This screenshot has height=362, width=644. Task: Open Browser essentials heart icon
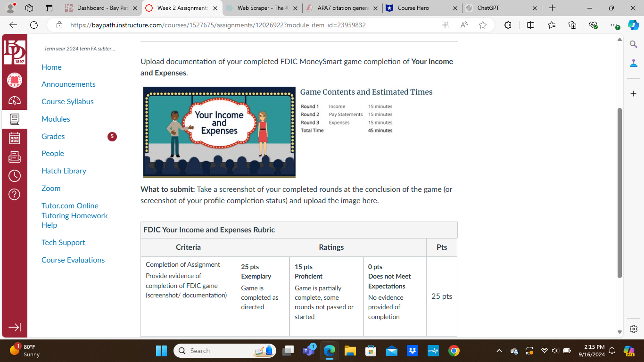point(594,25)
